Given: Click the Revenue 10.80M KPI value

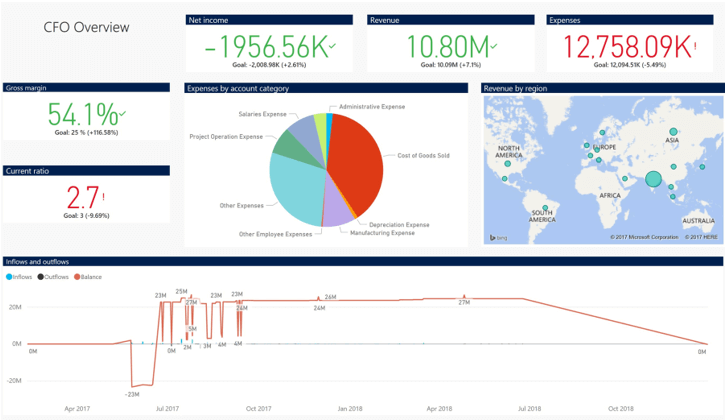Looking at the screenshot, I should [448, 47].
